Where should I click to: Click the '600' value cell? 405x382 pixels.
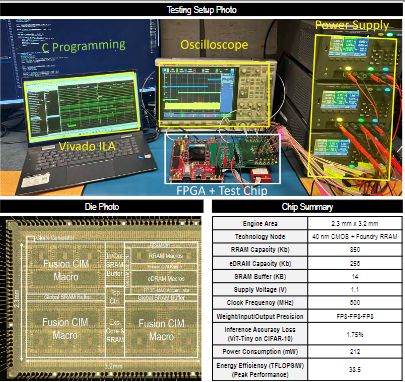[x=355, y=303]
